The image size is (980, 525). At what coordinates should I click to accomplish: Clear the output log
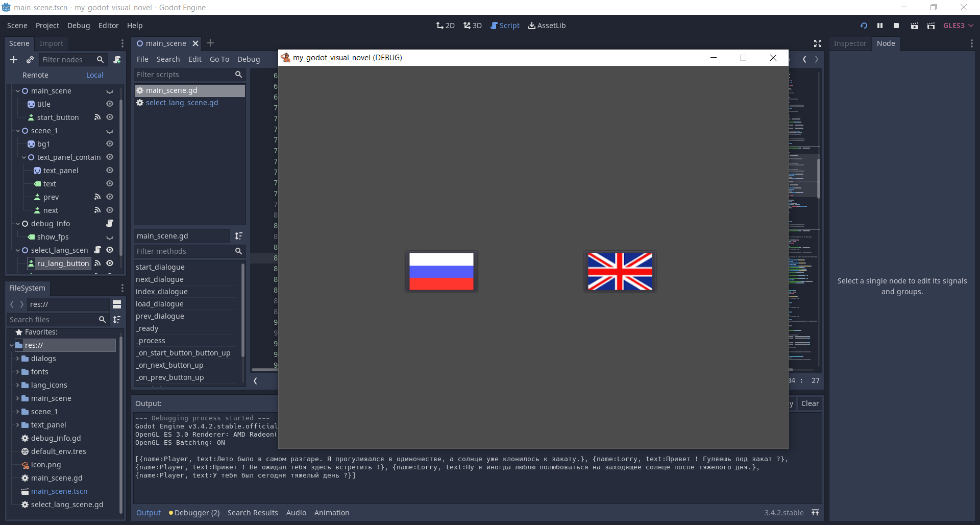point(810,403)
